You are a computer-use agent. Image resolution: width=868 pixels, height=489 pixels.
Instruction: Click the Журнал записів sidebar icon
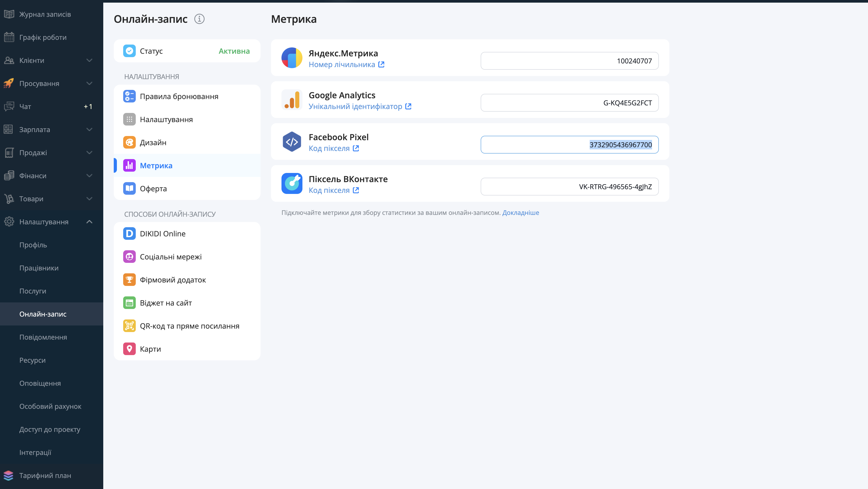[x=9, y=14]
